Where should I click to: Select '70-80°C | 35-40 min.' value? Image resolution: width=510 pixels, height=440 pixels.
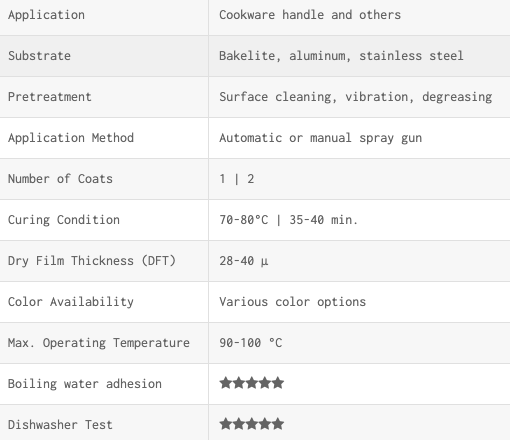[288, 220]
